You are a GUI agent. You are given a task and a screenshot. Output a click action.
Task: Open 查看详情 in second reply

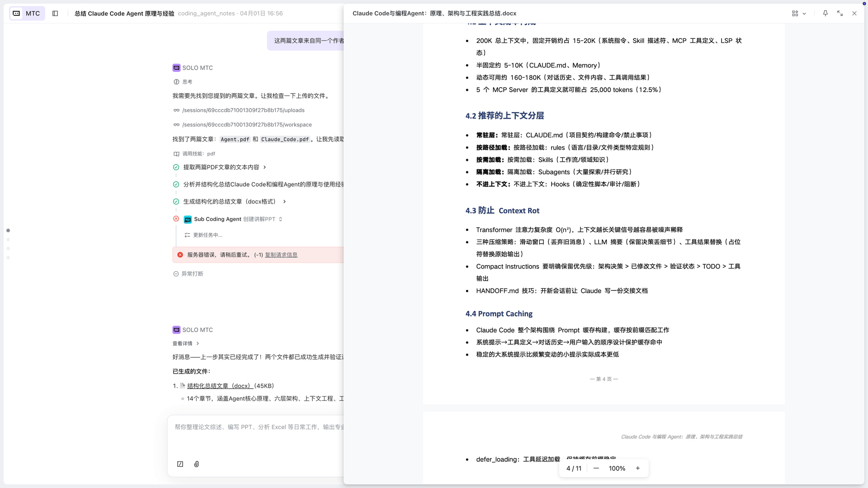tap(185, 343)
